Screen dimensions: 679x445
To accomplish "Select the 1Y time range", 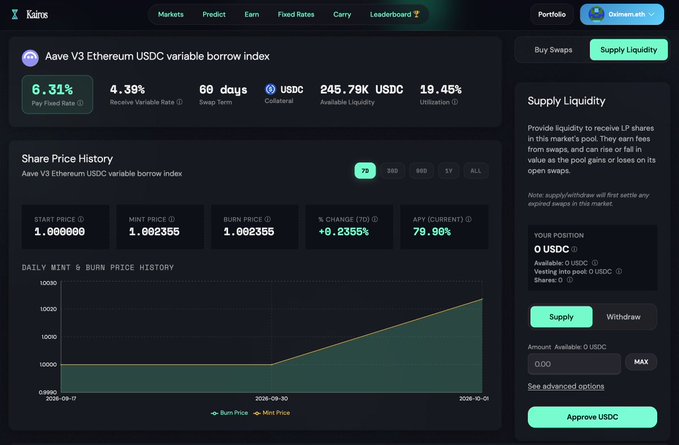I will pyautogui.click(x=449, y=171).
